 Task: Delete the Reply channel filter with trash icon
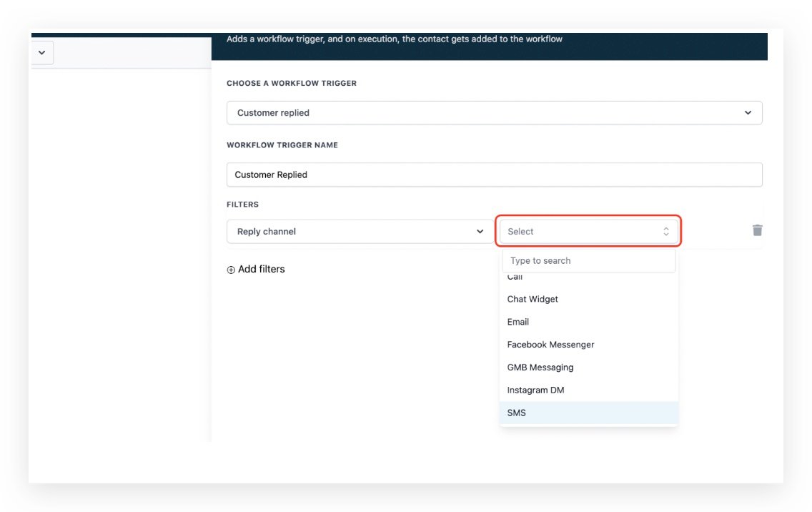[757, 230]
